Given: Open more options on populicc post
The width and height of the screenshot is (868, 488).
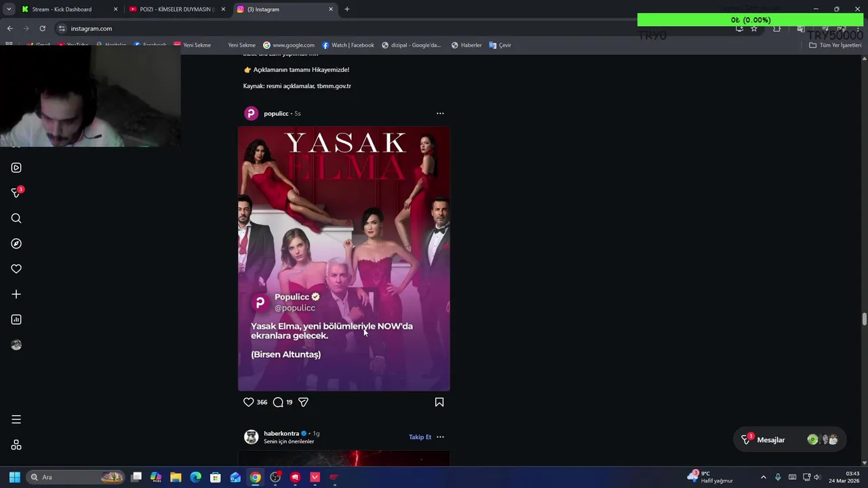Looking at the screenshot, I should (x=440, y=113).
